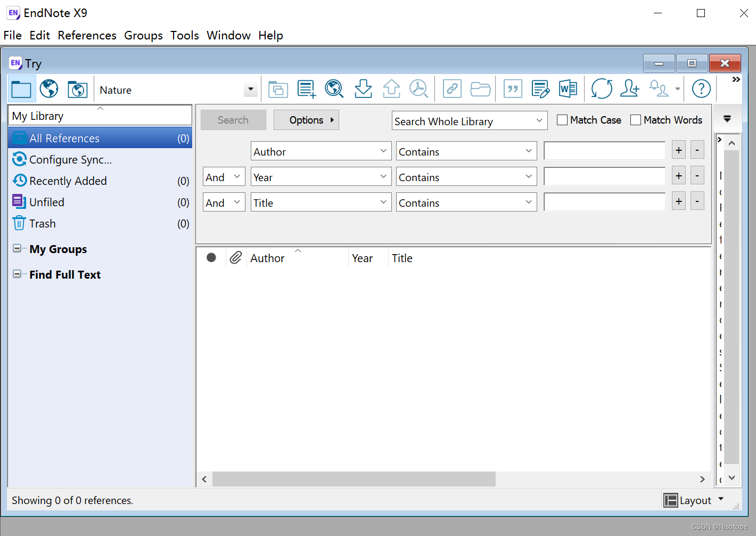Open EndNote Help question mark icon
This screenshot has width=756, height=536.
pos(701,88)
